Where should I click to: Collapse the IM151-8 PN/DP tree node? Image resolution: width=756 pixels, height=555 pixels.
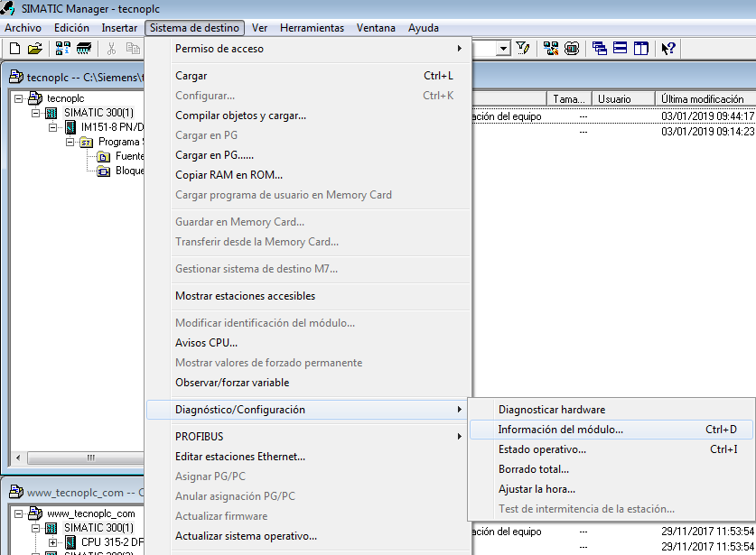pos(52,127)
